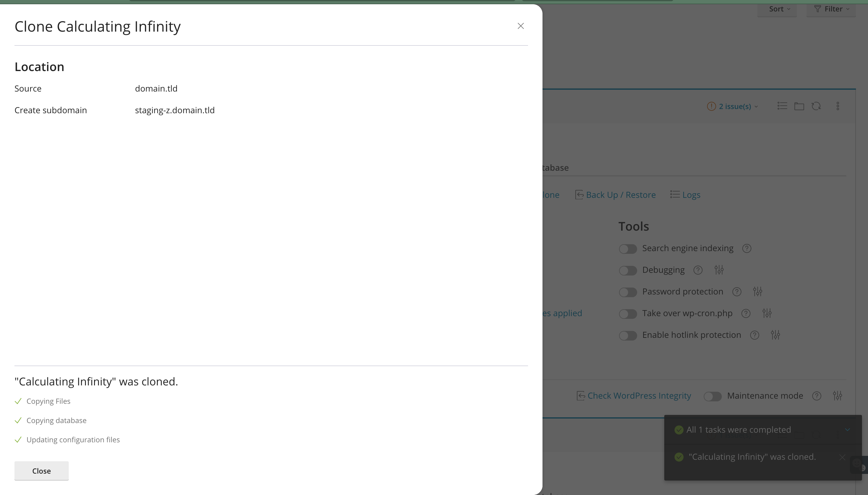Viewport: 868px width, 495px height.
Task: Click the green check beside 'was cloned' toast
Action: [679, 457]
